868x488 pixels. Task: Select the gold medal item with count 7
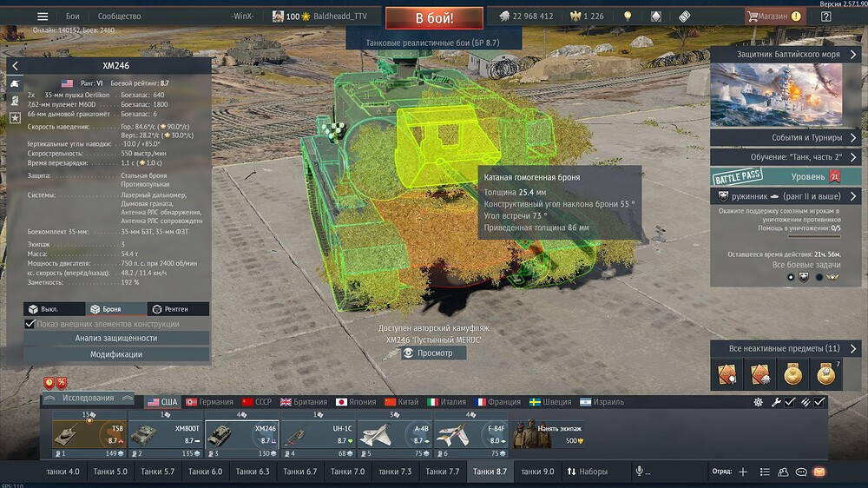tap(826, 374)
